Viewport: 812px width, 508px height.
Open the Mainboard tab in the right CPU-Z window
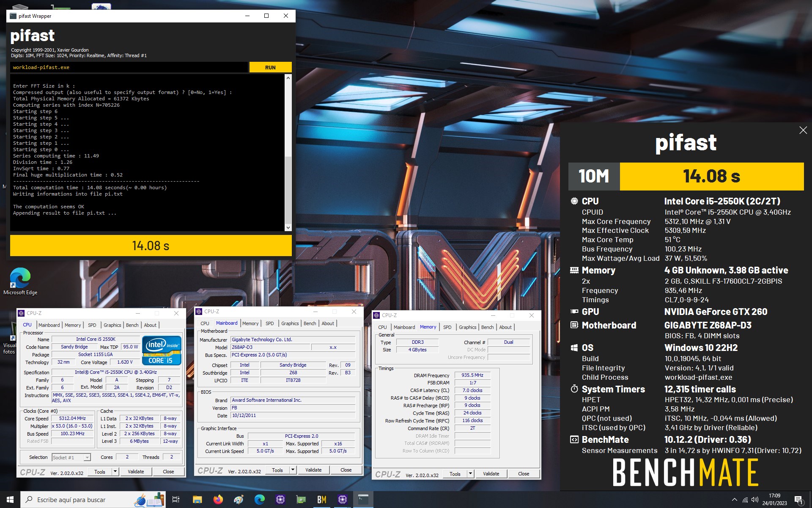pos(404,327)
